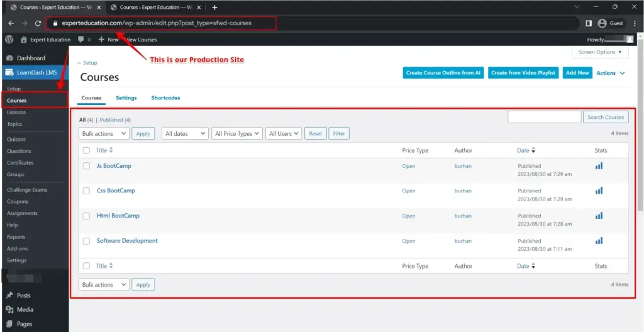Go back with the browser back arrow
The image size is (644, 332).
tap(11, 23)
